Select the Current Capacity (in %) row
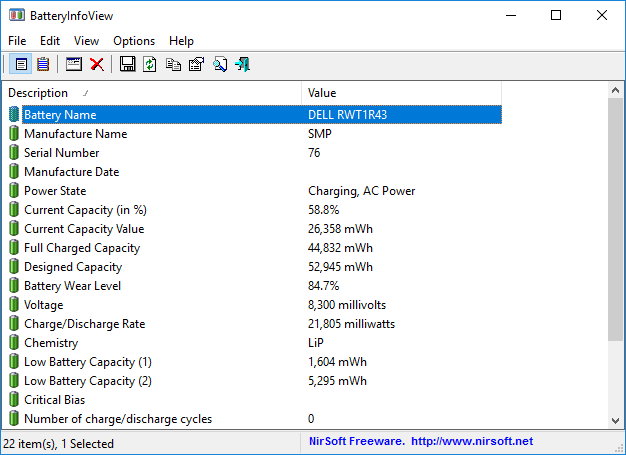The image size is (626, 455). tap(256, 210)
